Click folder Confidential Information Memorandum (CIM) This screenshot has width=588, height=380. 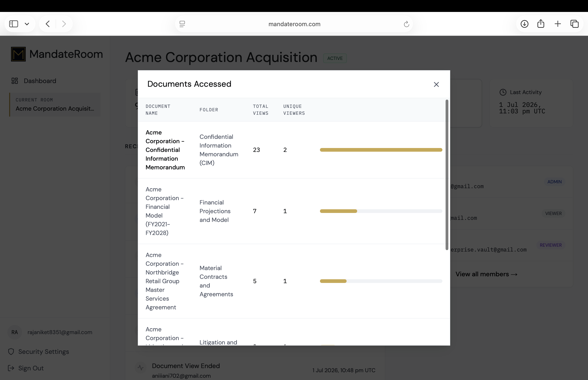tap(219, 150)
